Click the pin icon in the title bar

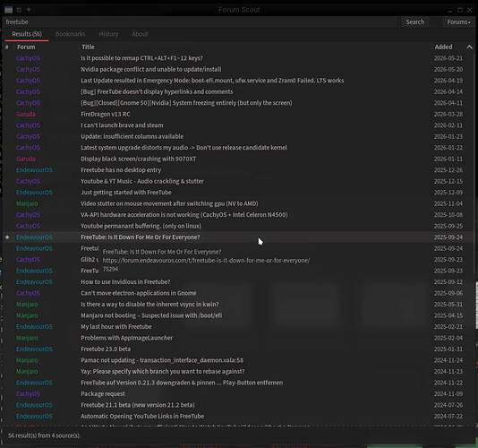tap(29, 10)
